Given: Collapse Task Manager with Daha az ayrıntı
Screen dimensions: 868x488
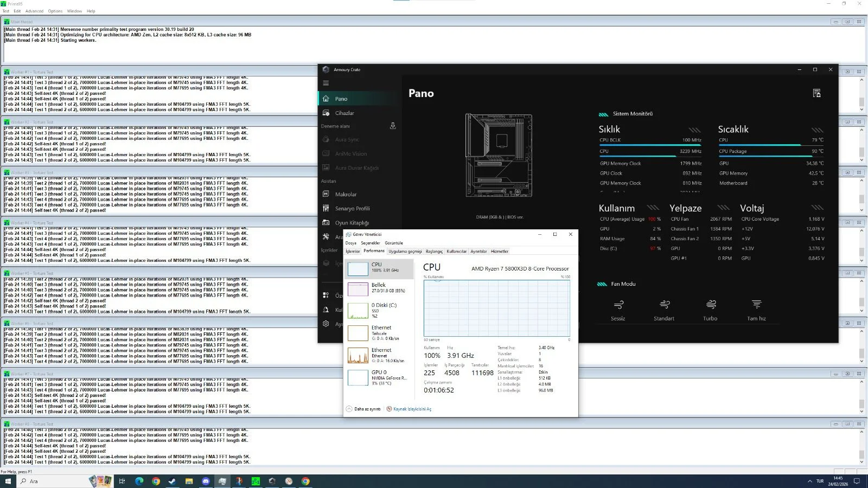Looking at the screenshot, I should click(363, 409).
